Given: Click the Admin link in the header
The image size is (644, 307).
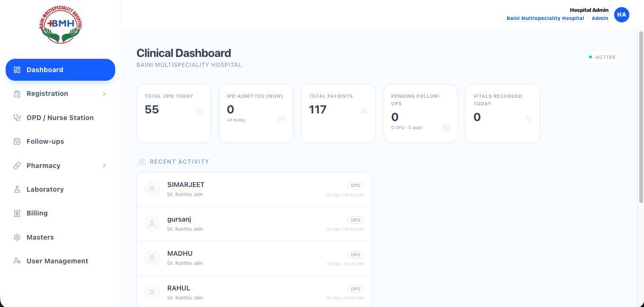Looking at the screenshot, I should pos(600,18).
